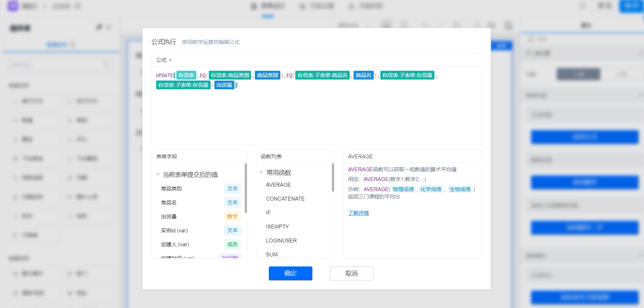Image resolution: width=644 pixels, height=308 pixels.
Task: Pick the LOGINUSER function
Action: (x=281, y=241)
